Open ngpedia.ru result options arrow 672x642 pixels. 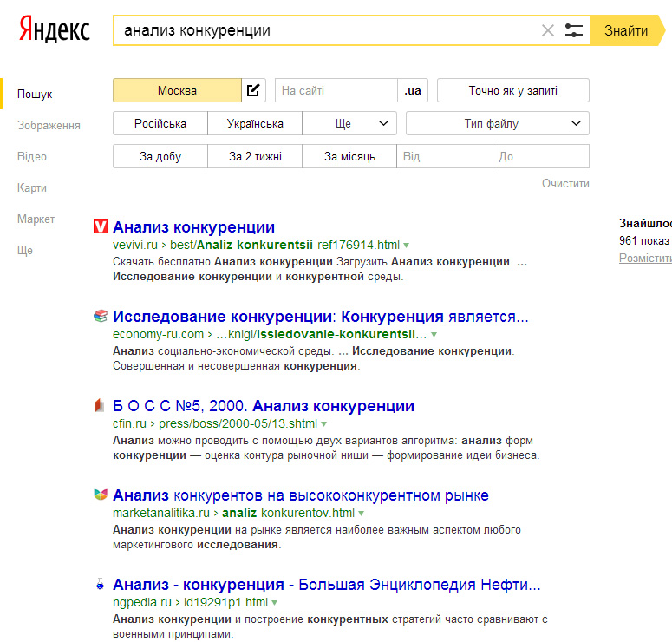(x=274, y=603)
